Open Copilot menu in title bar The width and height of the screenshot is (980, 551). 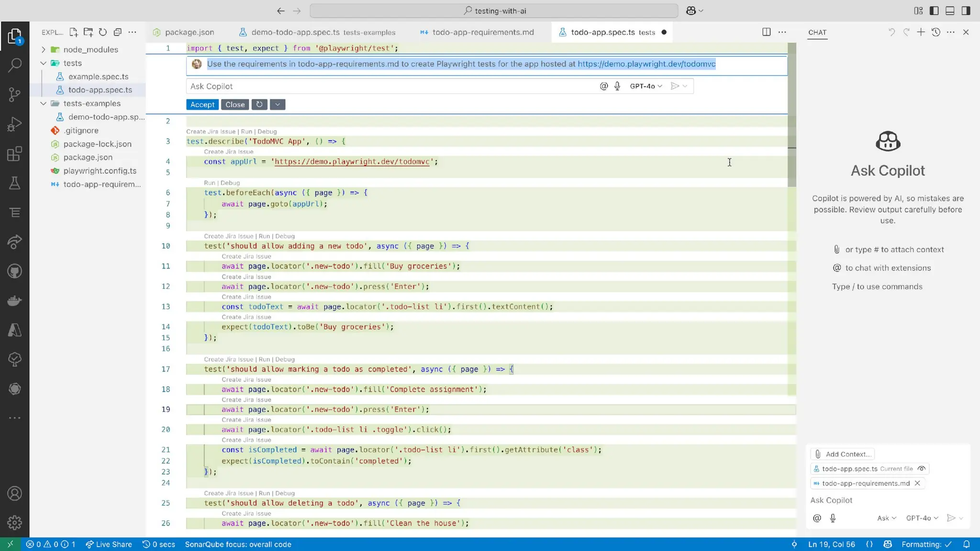coord(694,11)
